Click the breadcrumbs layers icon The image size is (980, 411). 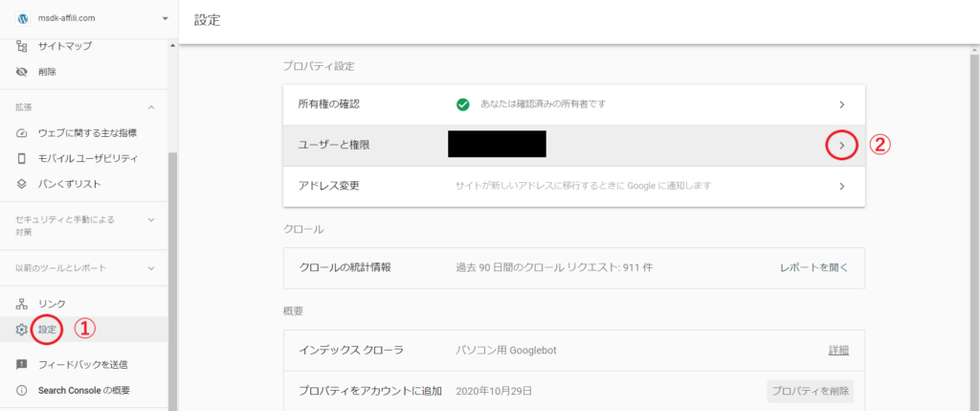pos(22,183)
